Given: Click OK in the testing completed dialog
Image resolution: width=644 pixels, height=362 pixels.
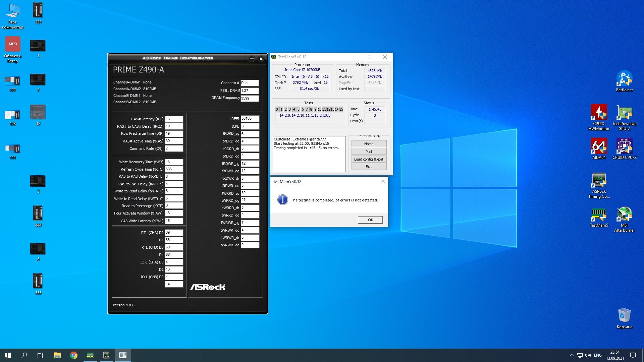Looking at the screenshot, I should click(370, 220).
